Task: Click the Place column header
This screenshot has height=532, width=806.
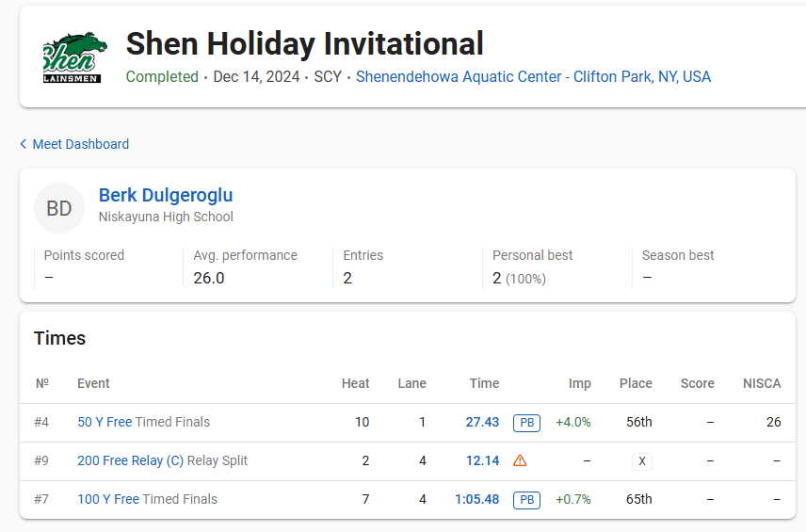Action: coord(636,384)
